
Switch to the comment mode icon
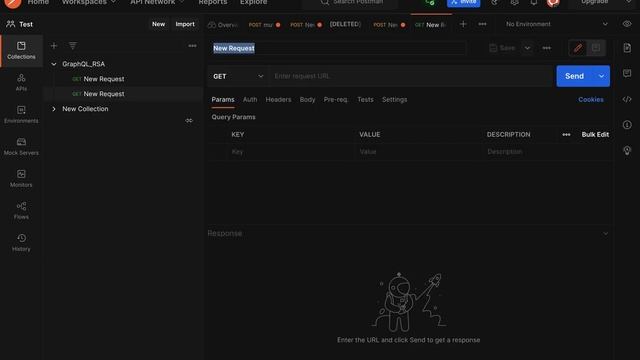tap(596, 48)
